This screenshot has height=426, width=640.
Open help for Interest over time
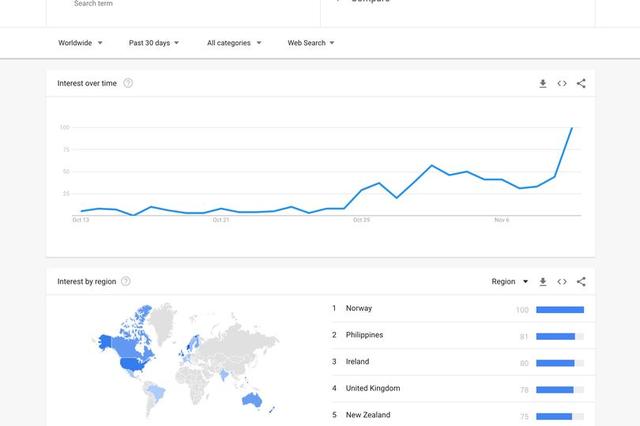tap(128, 83)
